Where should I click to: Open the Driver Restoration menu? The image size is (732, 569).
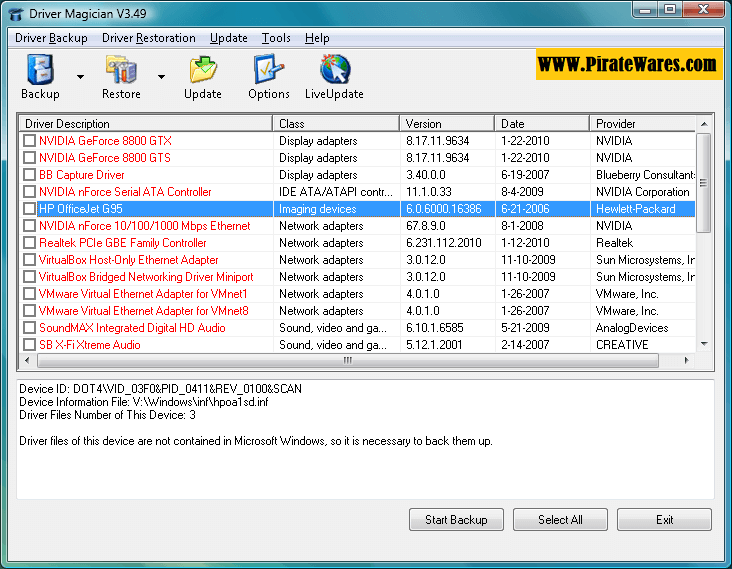click(x=148, y=38)
